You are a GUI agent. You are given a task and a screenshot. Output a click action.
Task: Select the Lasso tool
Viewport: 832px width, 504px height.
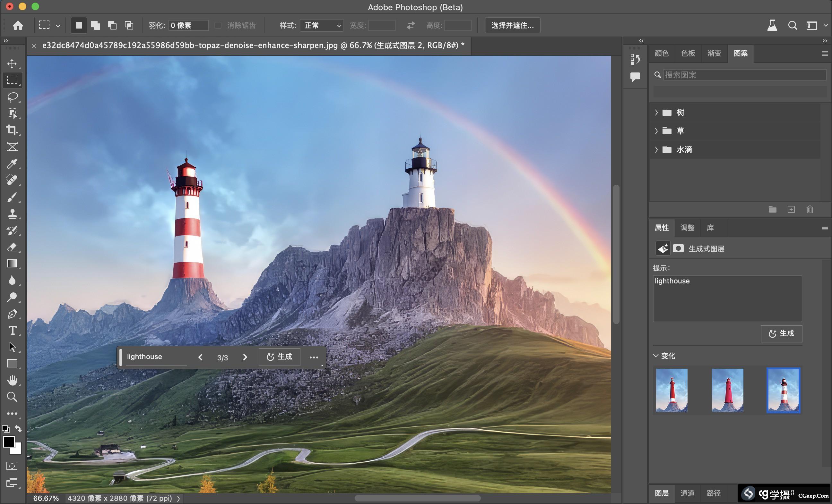pyautogui.click(x=13, y=97)
